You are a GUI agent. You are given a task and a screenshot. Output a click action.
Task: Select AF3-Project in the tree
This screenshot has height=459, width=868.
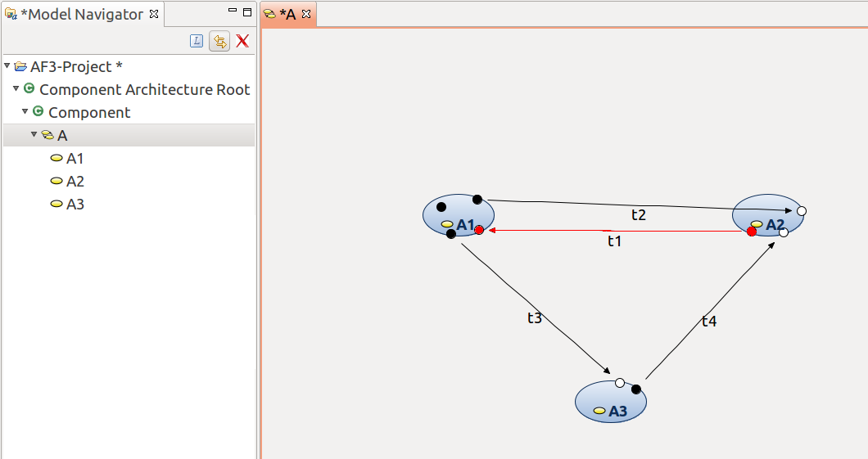[x=76, y=67]
